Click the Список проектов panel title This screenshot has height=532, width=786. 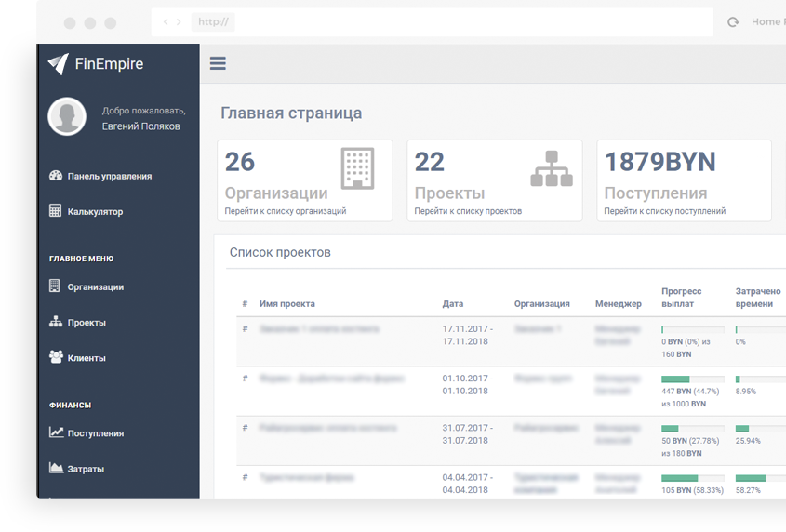pos(280,252)
